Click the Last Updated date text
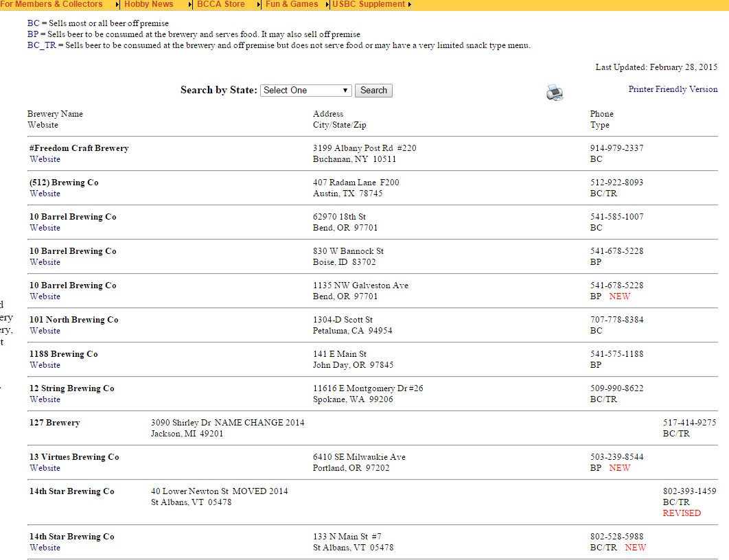 pos(656,67)
